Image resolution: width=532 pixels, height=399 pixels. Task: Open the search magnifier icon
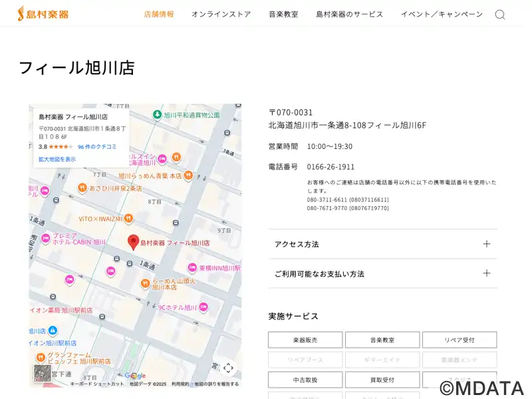pyautogui.click(x=500, y=14)
